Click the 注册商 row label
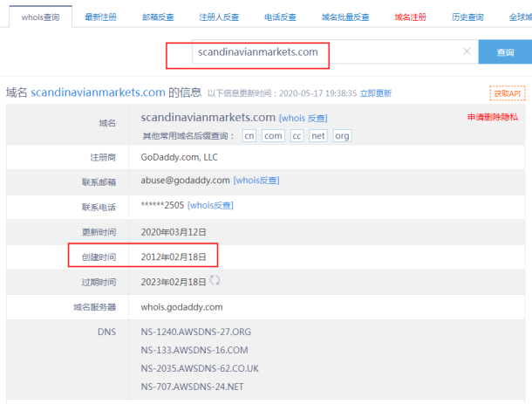The height and width of the screenshot is (404, 532). tap(103, 158)
